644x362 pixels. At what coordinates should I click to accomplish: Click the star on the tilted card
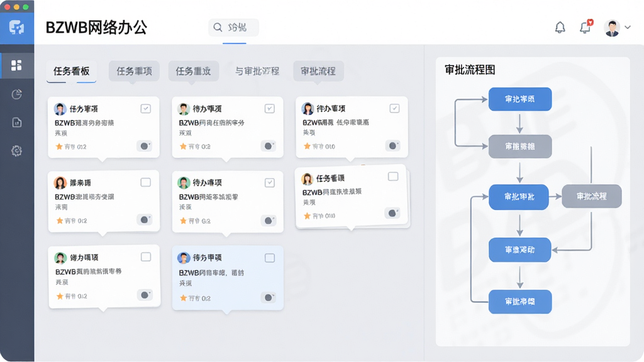pyautogui.click(x=307, y=216)
